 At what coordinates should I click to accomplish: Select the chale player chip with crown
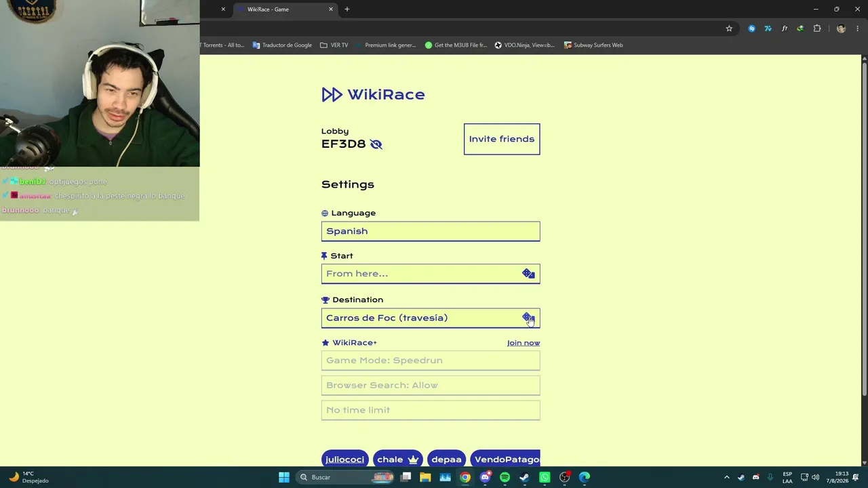click(398, 459)
